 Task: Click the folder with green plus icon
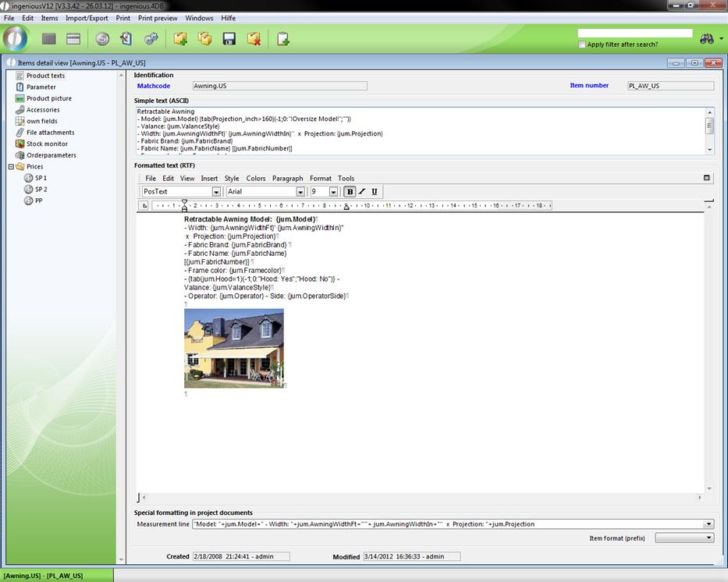point(180,39)
